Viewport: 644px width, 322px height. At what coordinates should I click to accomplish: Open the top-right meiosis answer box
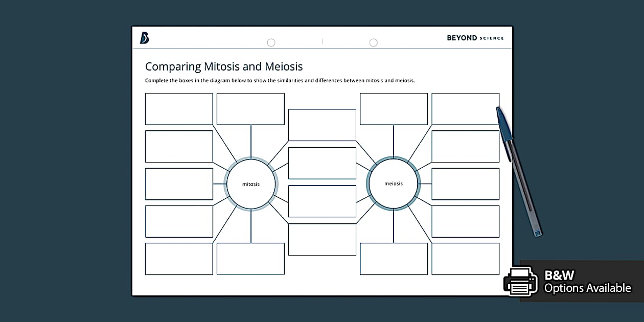465,108
